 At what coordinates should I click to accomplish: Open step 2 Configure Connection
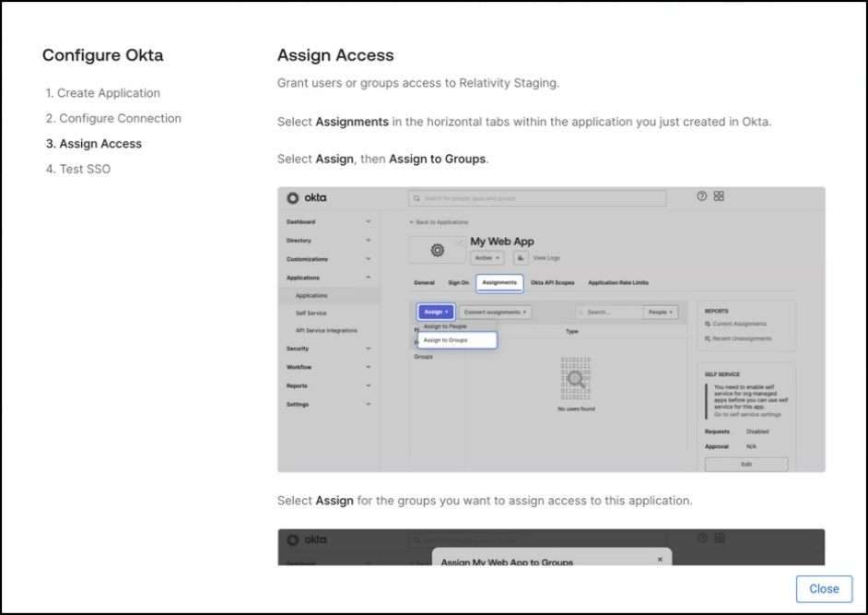coord(113,119)
